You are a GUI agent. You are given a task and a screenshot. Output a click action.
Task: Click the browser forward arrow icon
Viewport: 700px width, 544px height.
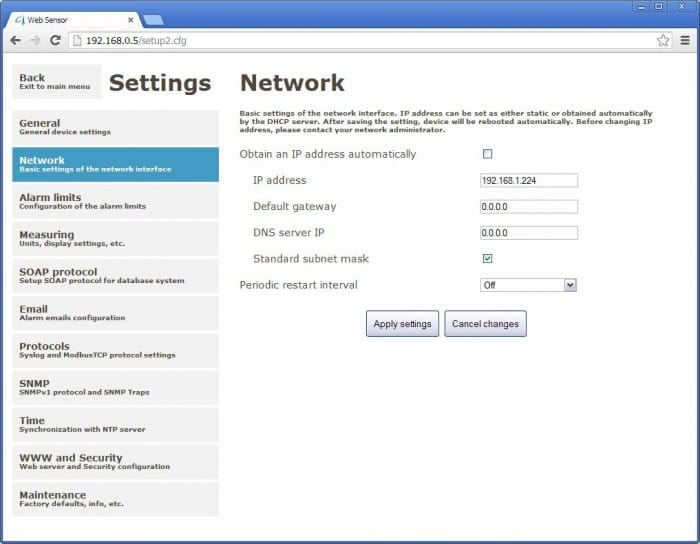[x=35, y=40]
